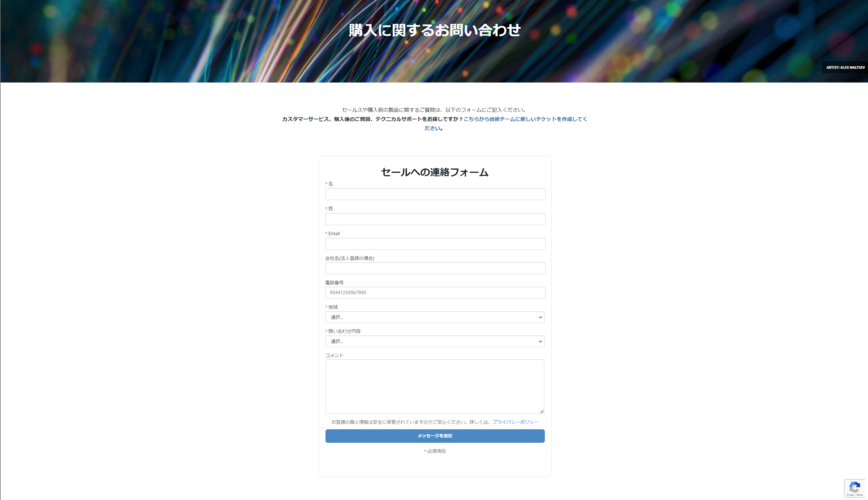Send the form with メッセージを送信 button
868x500 pixels.
pyautogui.click(x=435, y=436)
